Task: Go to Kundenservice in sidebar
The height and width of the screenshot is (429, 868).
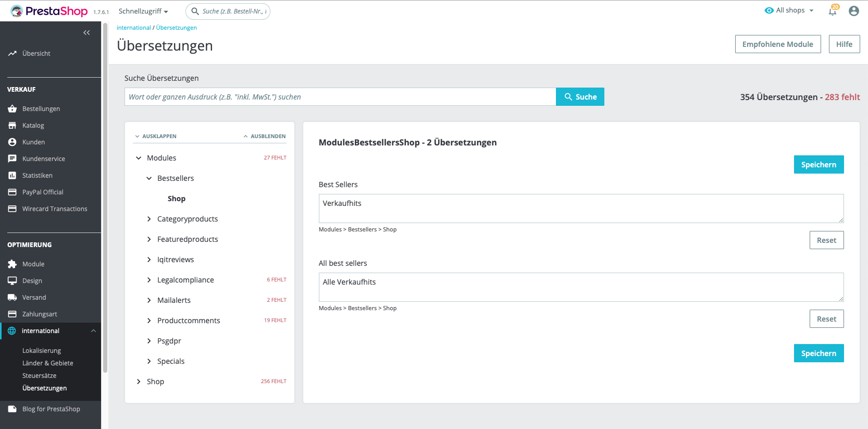Action: click(44, 159)
